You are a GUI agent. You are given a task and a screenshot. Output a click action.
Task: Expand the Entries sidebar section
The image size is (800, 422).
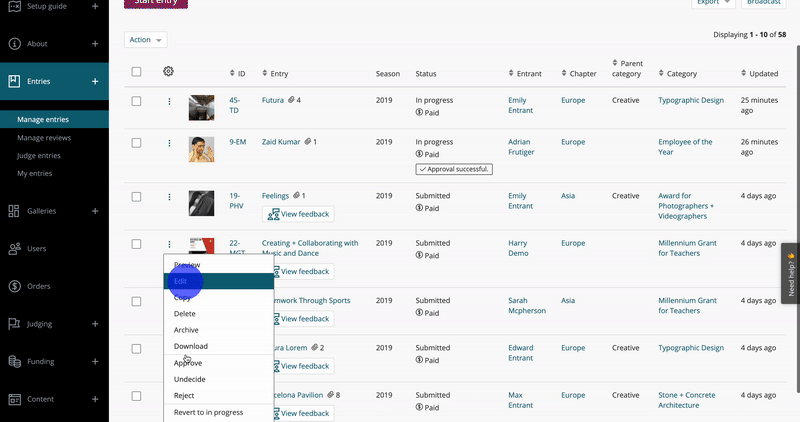click(95, 81)
